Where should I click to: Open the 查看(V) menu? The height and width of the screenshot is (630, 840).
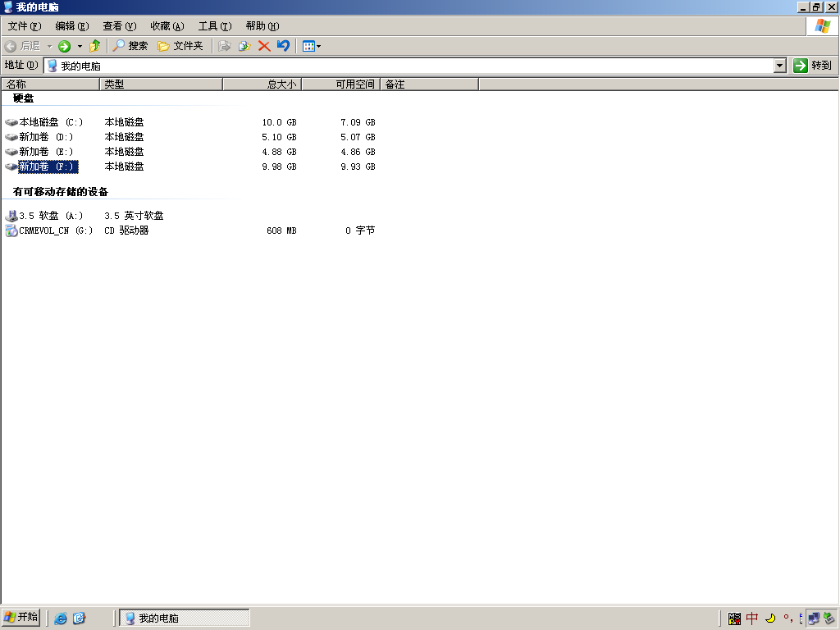(120, 26)
